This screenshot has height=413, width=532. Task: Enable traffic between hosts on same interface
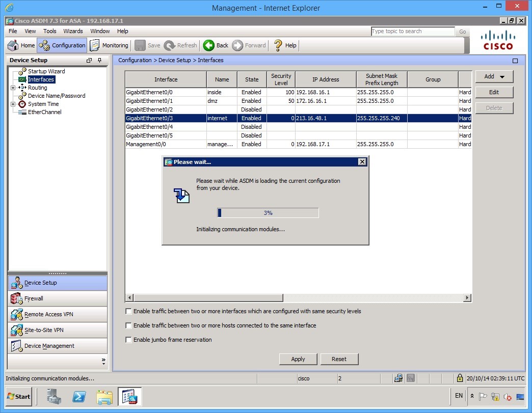tap(128, 325)
